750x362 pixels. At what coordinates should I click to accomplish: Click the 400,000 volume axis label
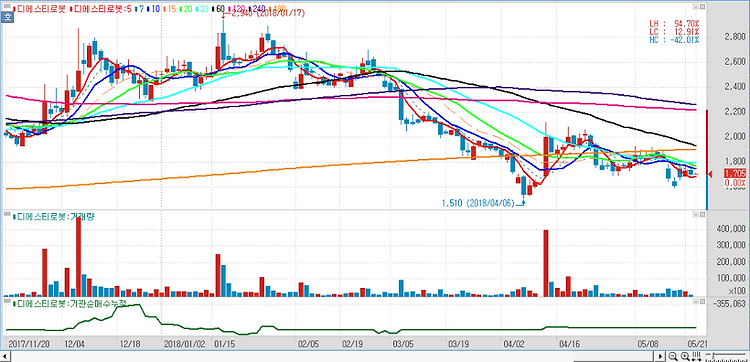730,229
